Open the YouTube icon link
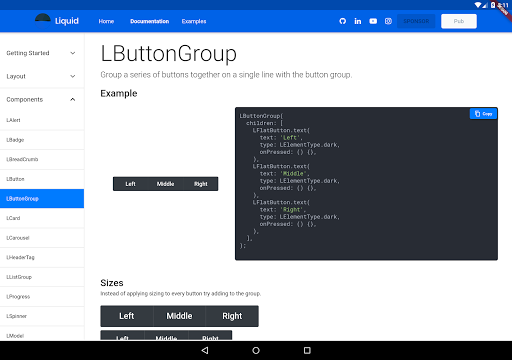The height and width of the screenshot is (360, 512). click(373, 21)
